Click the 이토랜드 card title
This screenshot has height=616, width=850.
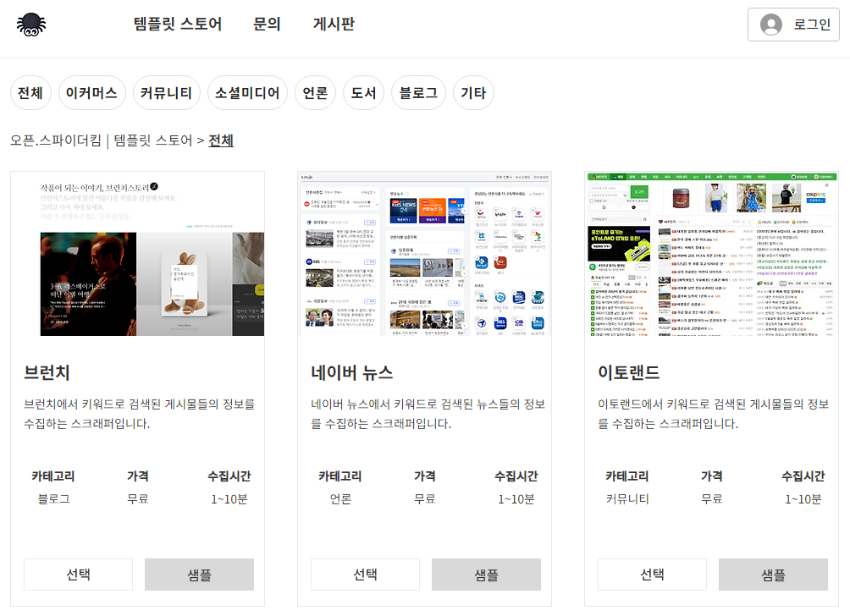pos(629,373)
